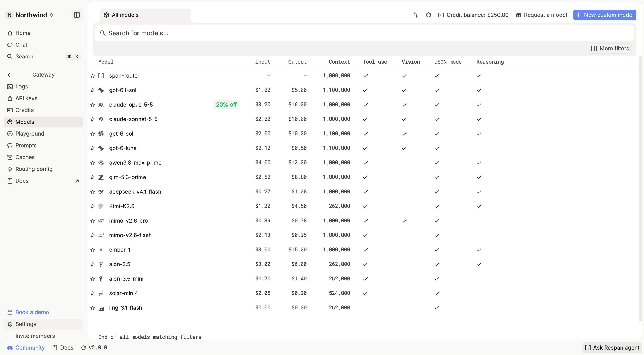
Task: Click the back arrow beside Gateway
Action: point(10,75)
